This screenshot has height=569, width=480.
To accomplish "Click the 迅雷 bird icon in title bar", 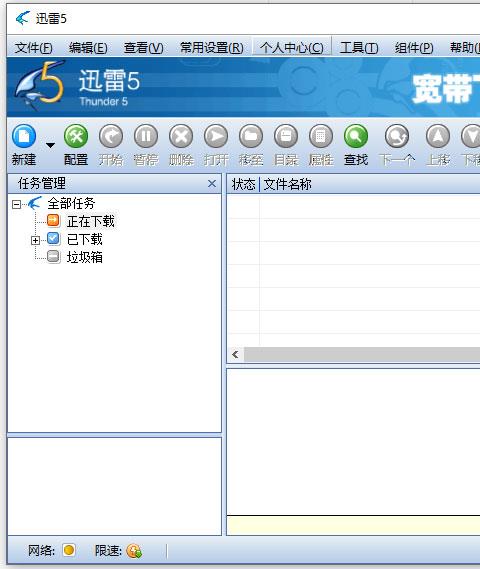I will (x=22, y=18).
